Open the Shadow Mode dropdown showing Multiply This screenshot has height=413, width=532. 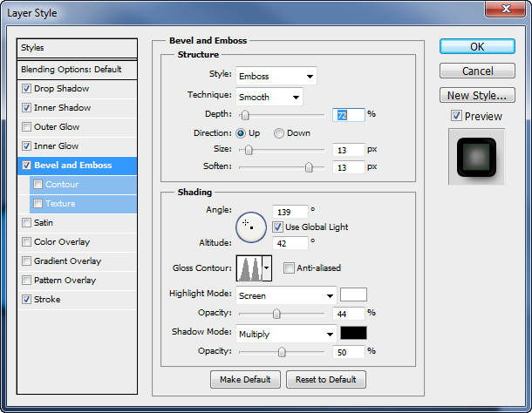tap(286, 334)
